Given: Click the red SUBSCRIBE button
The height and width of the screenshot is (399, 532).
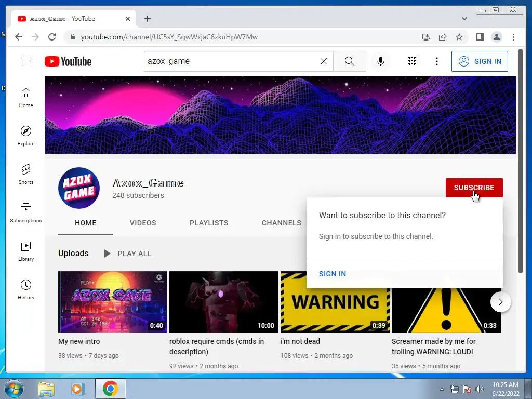Looking at the screenshot, I should pyautogui.click(x=474, y=188).
